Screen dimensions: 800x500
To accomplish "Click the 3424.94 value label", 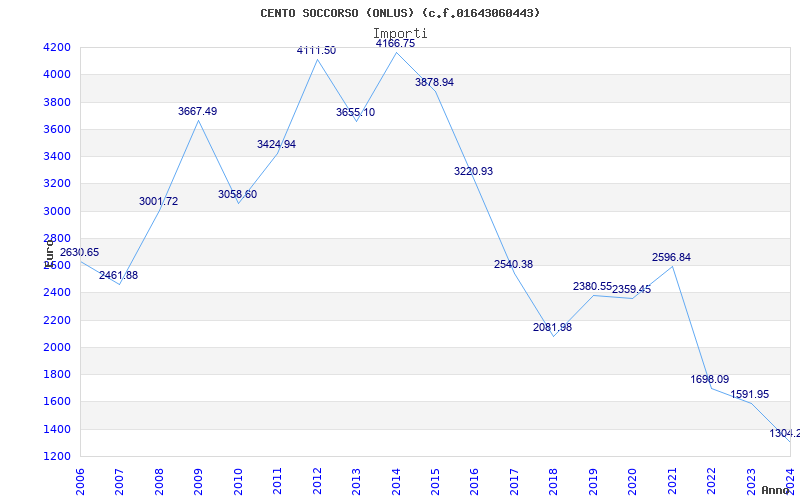I will (277, 144).
